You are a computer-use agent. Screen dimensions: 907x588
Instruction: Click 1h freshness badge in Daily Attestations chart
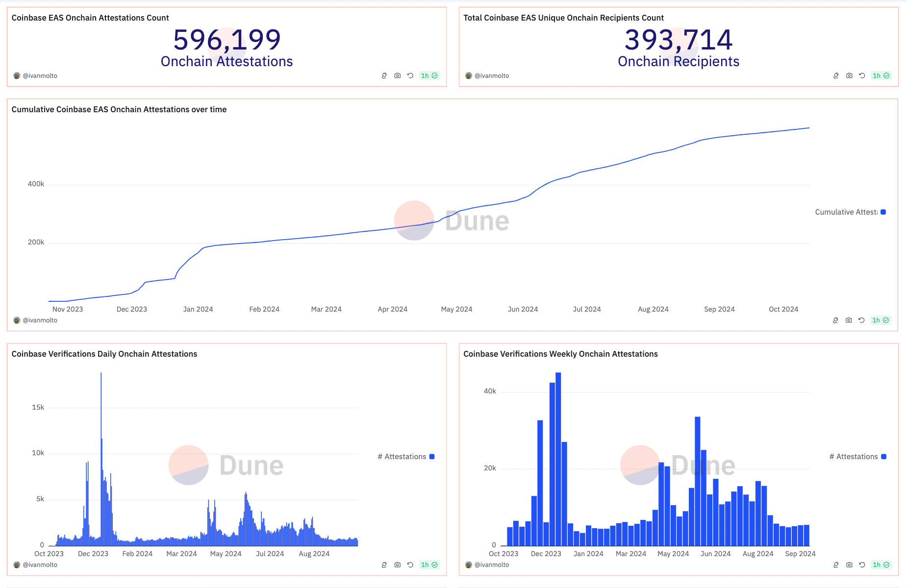pyautogui.click(x=429, y=564)
